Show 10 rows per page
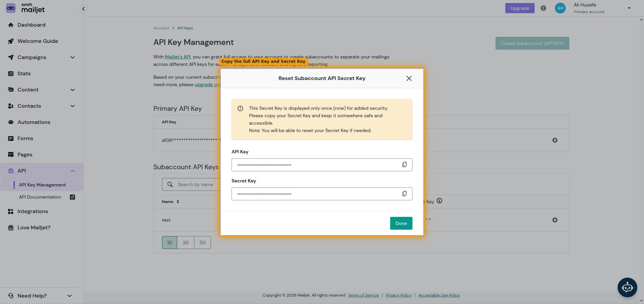This screenshot has width=644, height=304. click(x=169, y=243)
